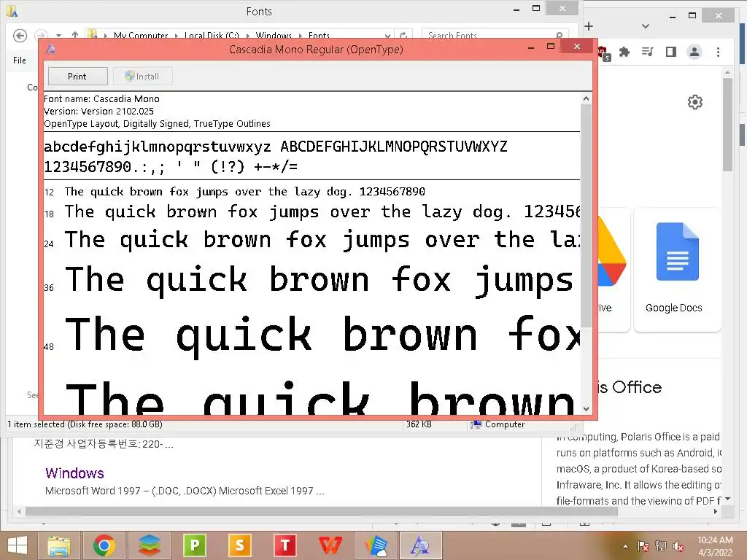The width and height of the screenshot is (747, 560).
Task: Launch the red T app from taskbar
Action: tap(285, 545)
